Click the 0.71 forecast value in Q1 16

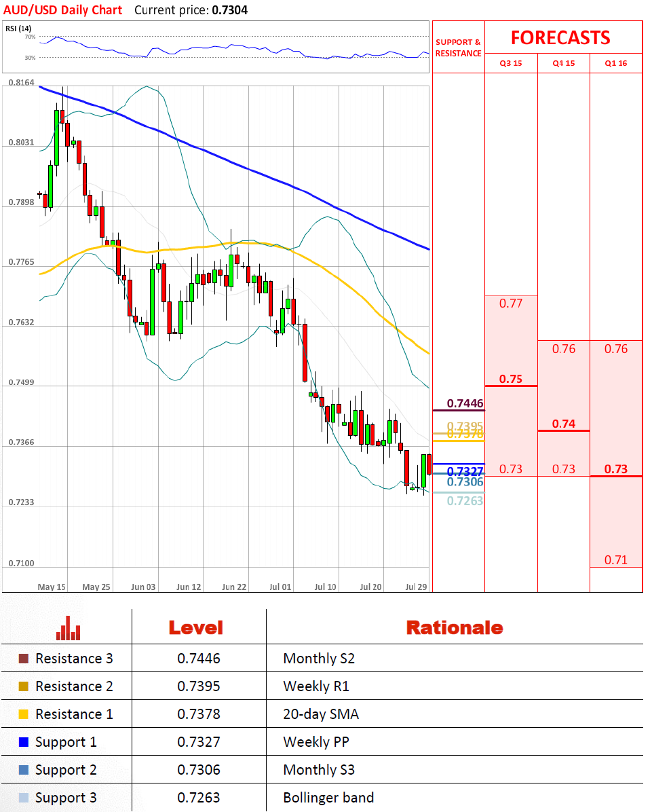616,560
